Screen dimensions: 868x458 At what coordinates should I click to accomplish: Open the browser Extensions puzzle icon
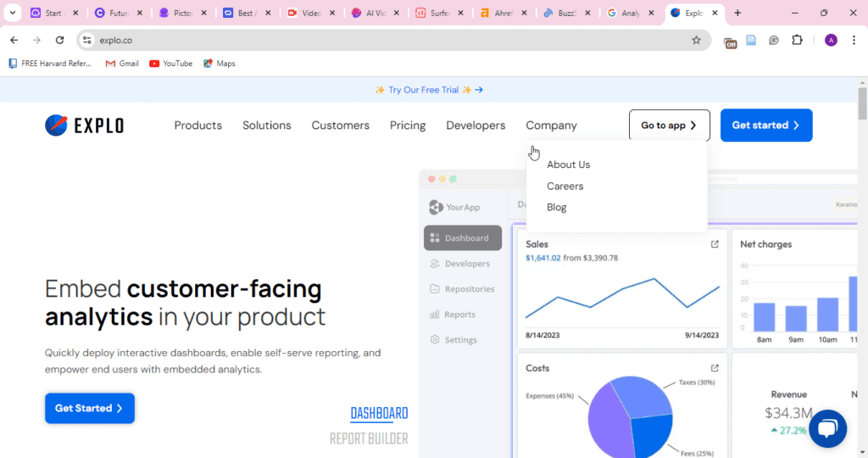tap(797, 40)
